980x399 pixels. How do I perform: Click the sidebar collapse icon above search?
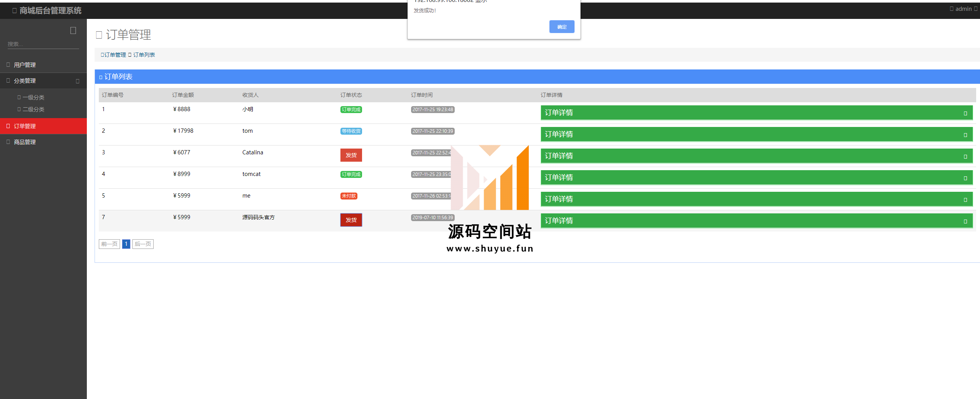[x=73, y=30]
